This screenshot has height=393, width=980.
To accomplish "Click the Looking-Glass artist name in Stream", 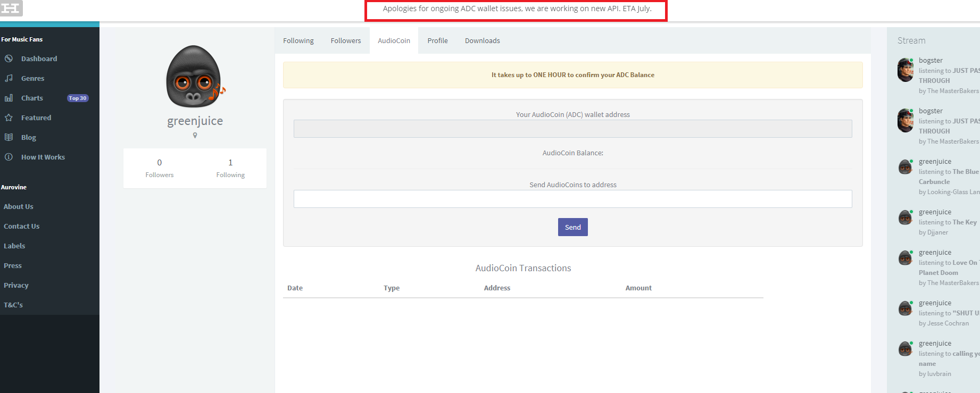I will pos(953,192).
